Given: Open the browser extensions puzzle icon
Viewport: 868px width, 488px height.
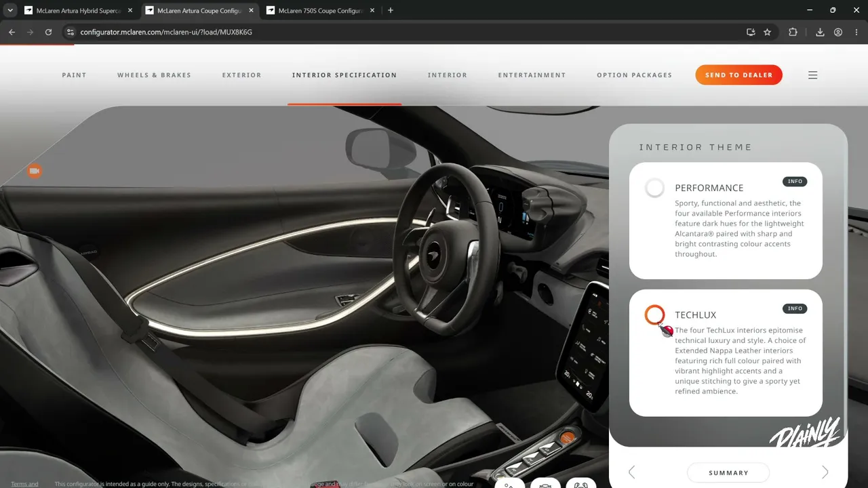Looking at the screenshot, I should 793,32.
